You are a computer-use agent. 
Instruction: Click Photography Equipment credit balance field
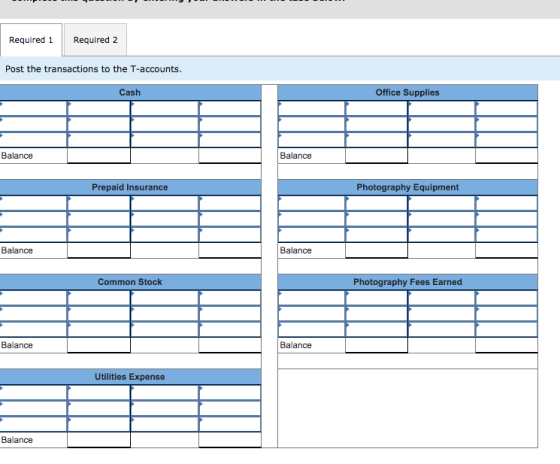pos(506,250)
